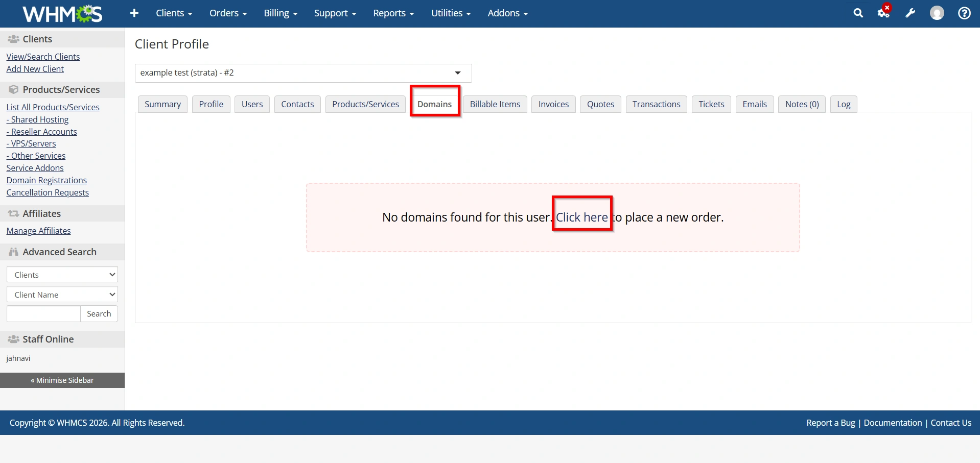Switch to the Contacts tab
980x463 pixels.
[297, 104]
